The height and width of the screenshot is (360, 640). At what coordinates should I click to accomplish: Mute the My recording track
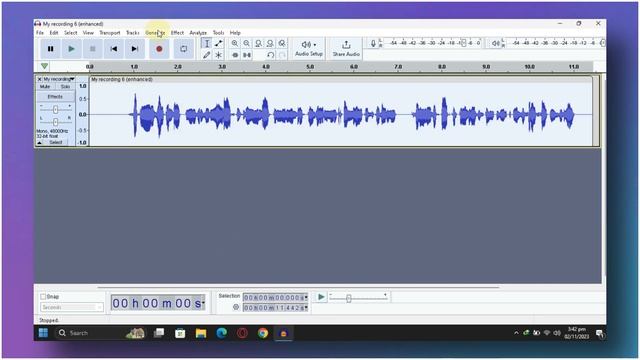pos(45,87)
